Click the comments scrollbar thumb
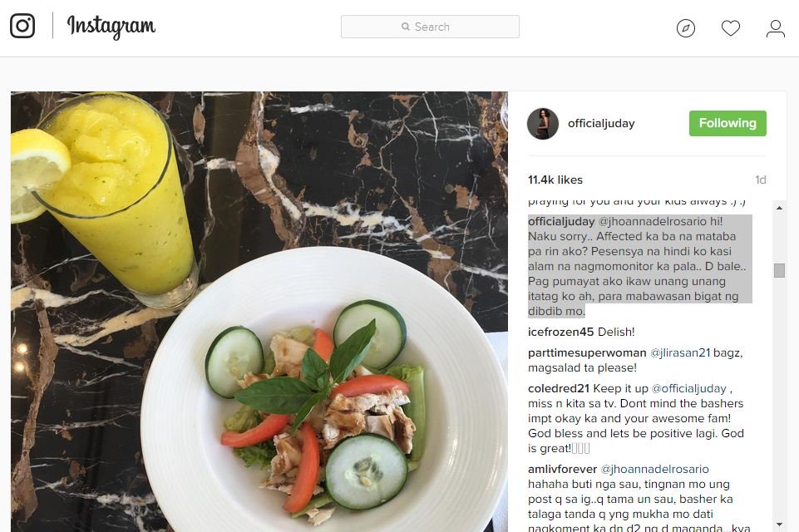 point(779,270)
